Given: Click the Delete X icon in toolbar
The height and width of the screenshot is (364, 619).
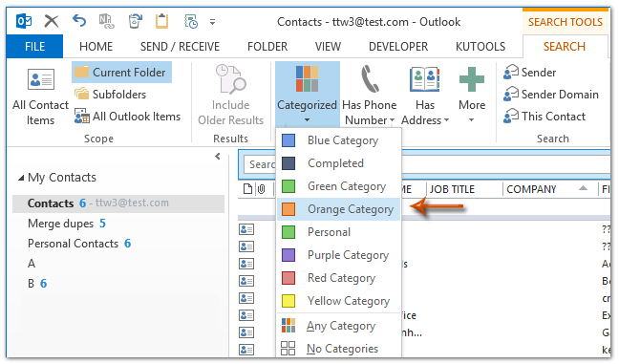Looking at the screenshot, I should coord(52,21).
